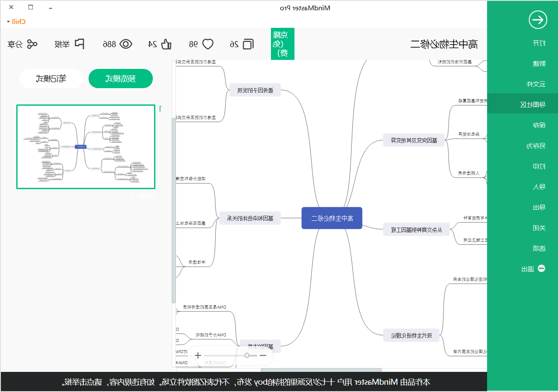Click the 886 view count
Viewport: 559px width, 392px height.
pyautogui.click(x=109, y=44)
